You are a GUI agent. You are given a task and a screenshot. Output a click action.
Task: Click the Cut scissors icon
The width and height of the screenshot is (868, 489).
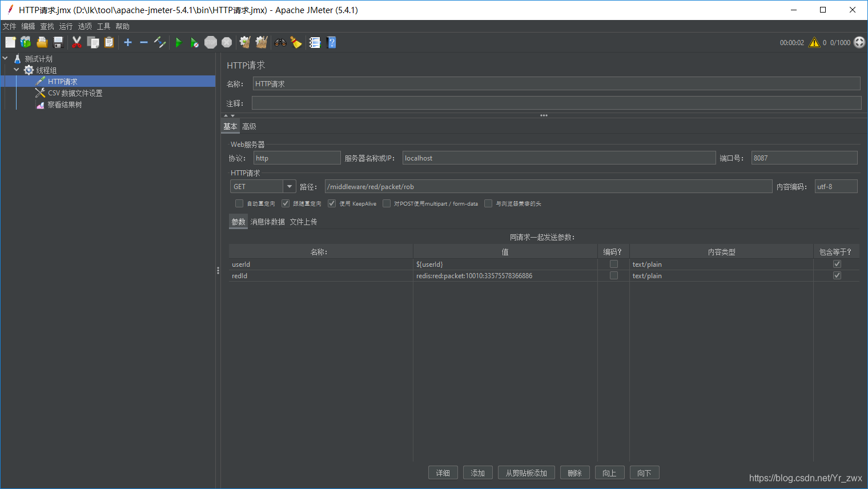(x=77, y=42)
